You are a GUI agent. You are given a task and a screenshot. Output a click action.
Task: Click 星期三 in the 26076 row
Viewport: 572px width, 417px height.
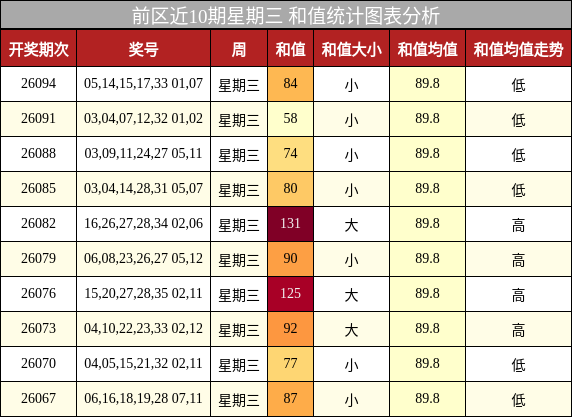click(239, 295)
